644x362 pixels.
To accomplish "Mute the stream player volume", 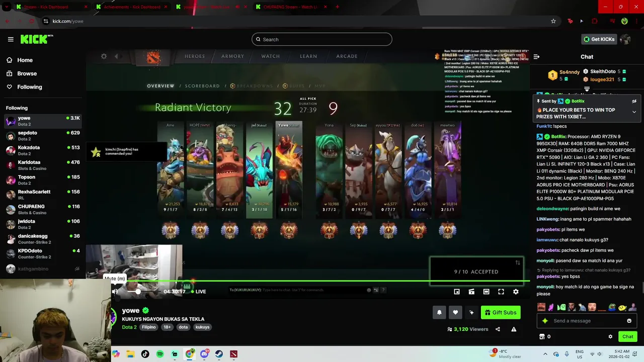I will click(115, 292).
